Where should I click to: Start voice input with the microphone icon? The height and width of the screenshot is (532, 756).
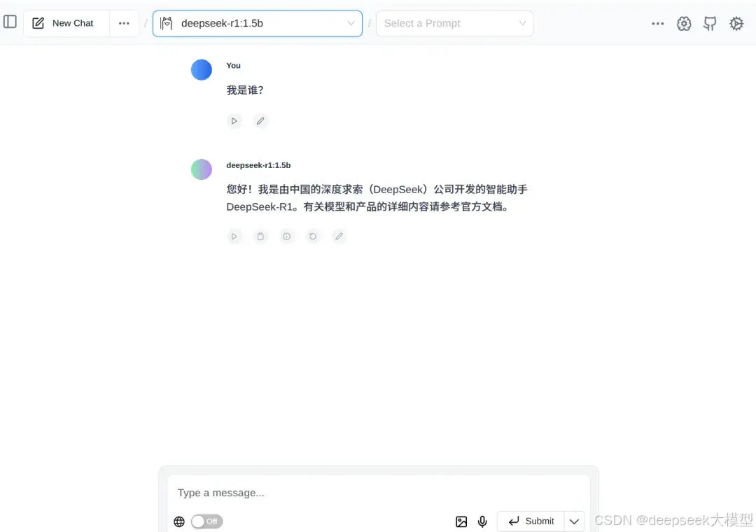[x=482, y=521]
